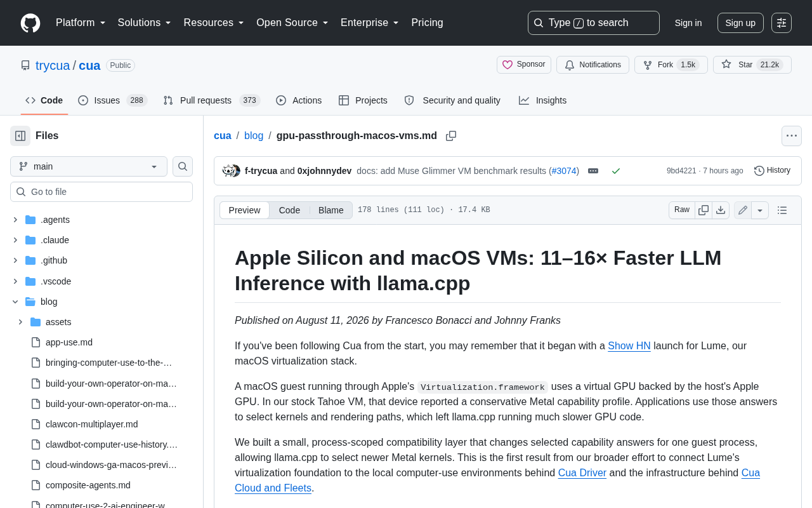
Task: View commit status checks checkmark
Action: tap(616, 171)
